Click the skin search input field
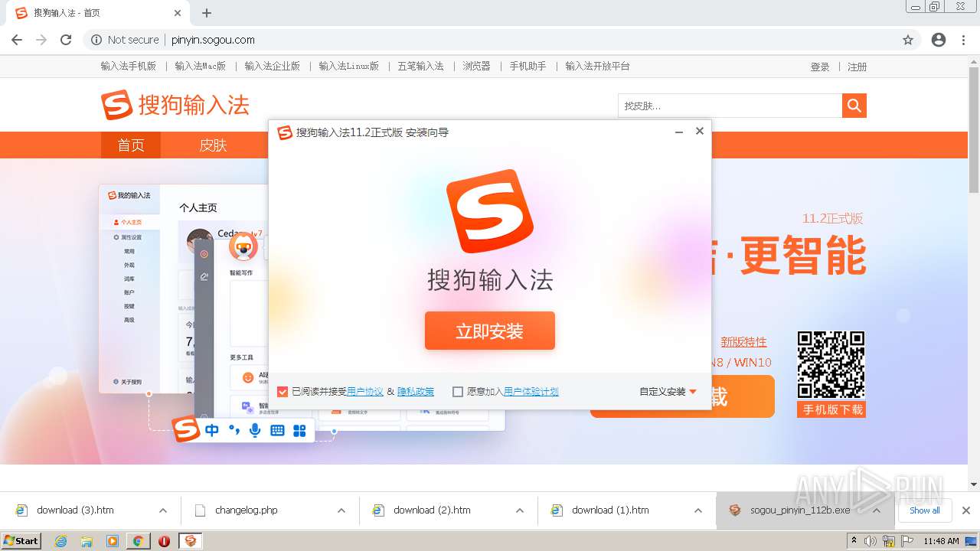This screenshot has height=551, width=980. point(730,106)
